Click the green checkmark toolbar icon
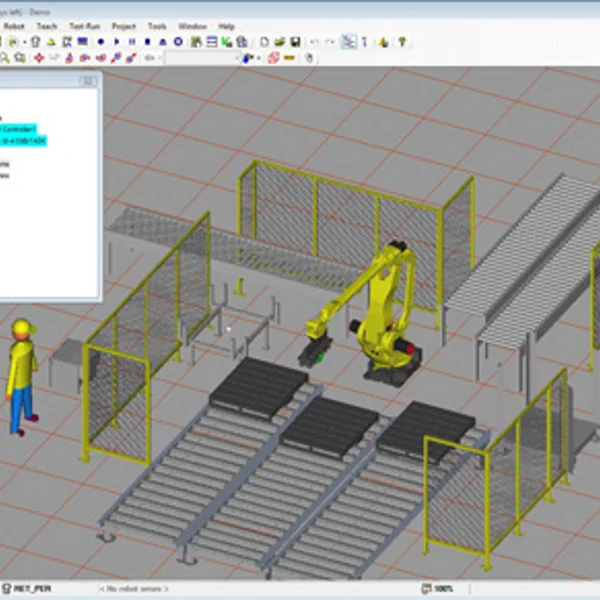The height and width of the screenshot is (600, 600). (x=227, y=42)
